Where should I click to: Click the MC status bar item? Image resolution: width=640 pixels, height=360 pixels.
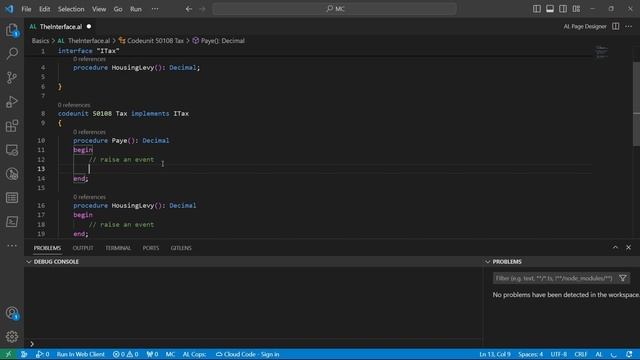click(170, 354)
